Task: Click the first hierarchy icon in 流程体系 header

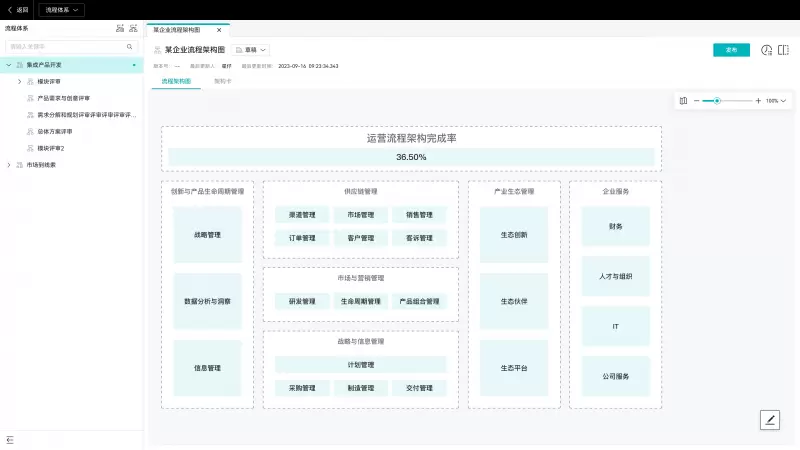Action: (120, 29)
